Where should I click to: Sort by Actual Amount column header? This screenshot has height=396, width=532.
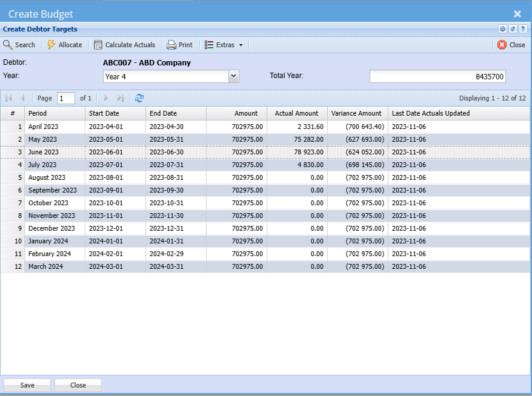(x=296, y=113)
